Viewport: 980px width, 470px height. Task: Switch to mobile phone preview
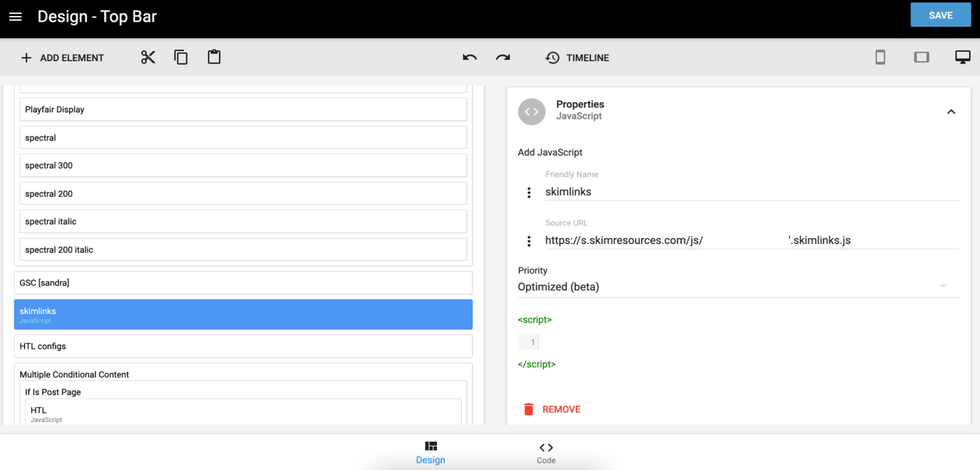point(880,58)
